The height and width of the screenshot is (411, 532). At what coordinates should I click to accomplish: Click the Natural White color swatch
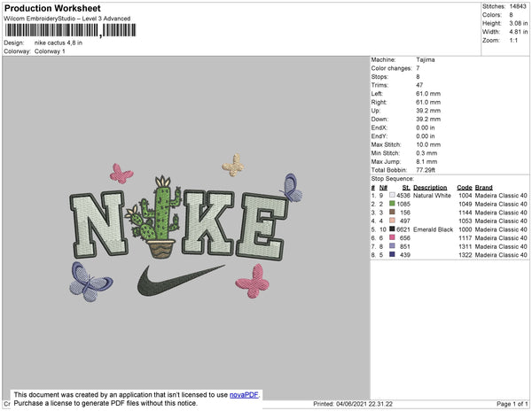[x=392, y=195]
